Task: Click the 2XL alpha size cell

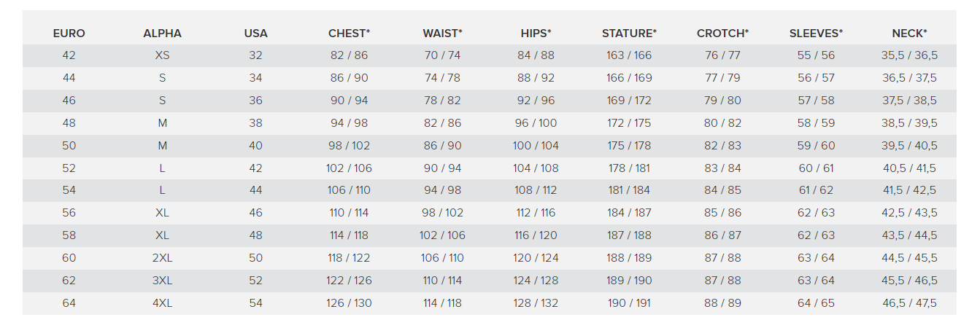Action: pyautogui.click(x=162, y=258)
